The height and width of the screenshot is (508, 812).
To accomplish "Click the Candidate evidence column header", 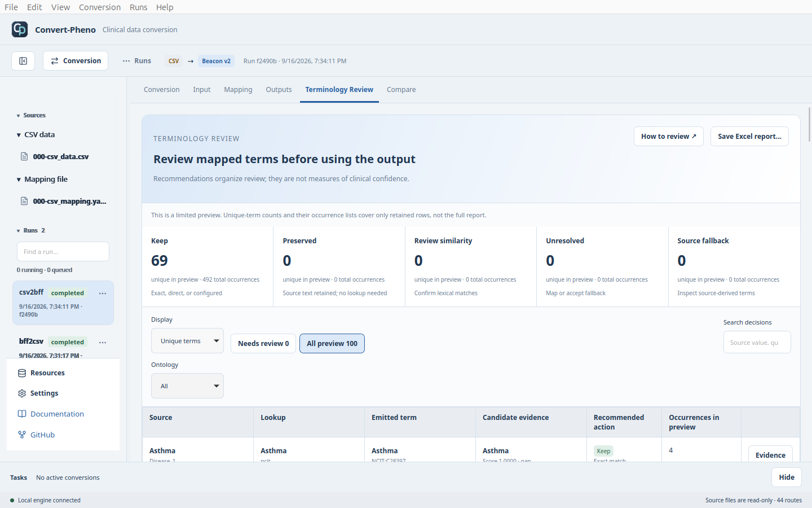I will (x=531, y=422).
